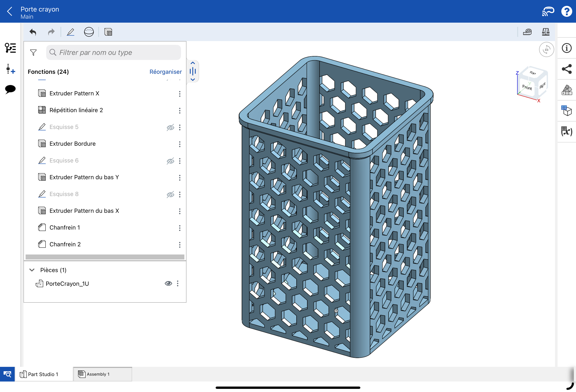The height and width of the screenshot is (392, 576).
Task: Click the insert feature plus icon
Action: pos(10,69)
